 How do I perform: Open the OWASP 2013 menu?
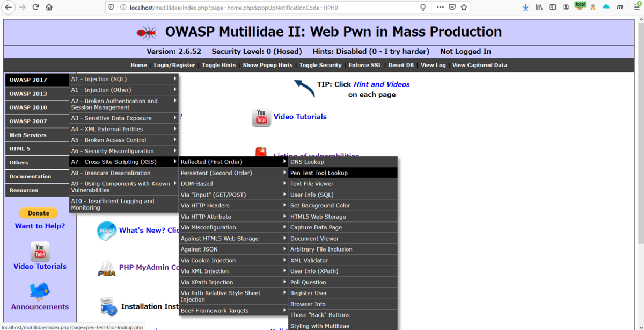(37, 94)
